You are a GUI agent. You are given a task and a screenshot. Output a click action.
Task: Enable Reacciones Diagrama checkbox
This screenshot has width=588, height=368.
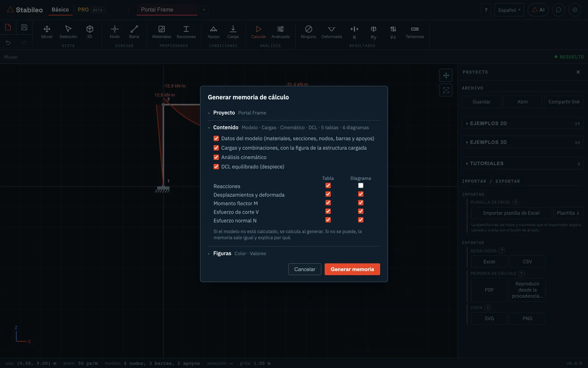361,185
